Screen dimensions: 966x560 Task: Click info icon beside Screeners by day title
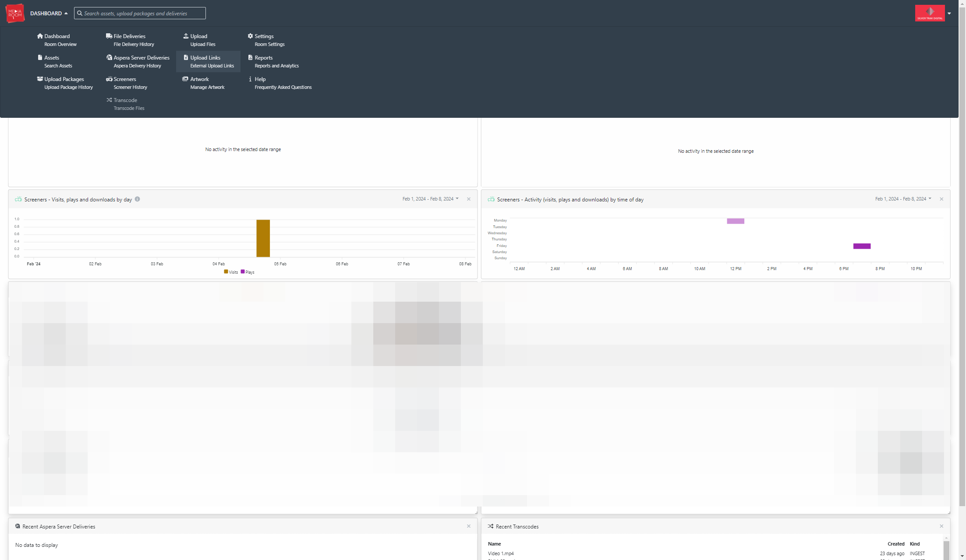(137, 199)
